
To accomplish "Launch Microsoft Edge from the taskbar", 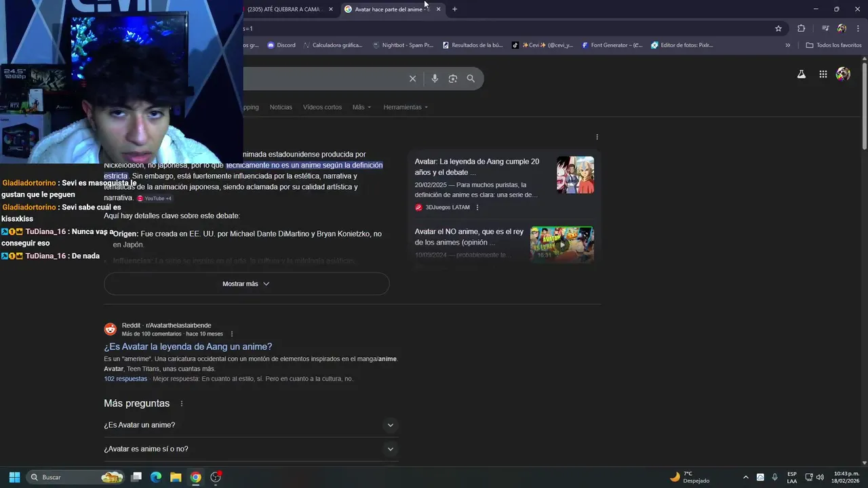I will click(156, 477).
